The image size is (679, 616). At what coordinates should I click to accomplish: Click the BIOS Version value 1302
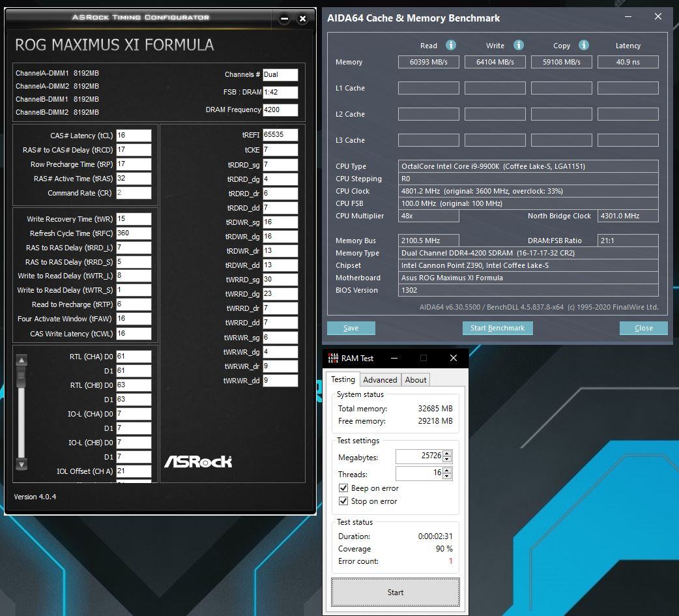(x=528, y=290)
